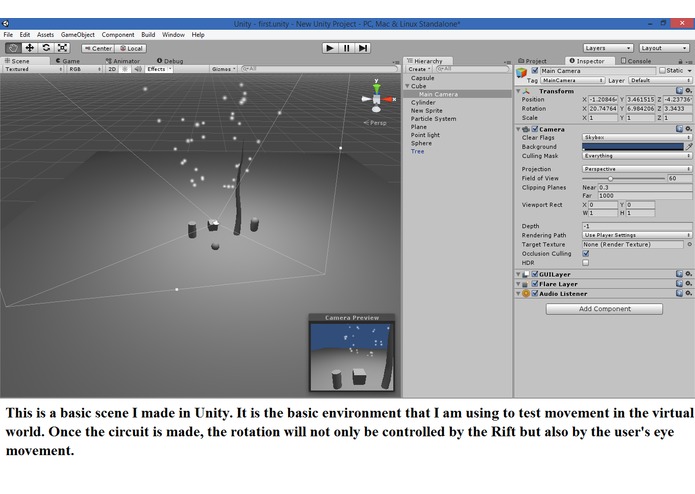Enable the HDR checkbox
This screenshot has width=695, height=494.
point(586,263)
